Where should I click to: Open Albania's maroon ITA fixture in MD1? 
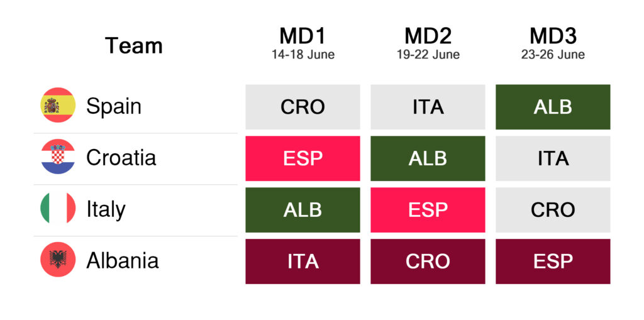303,262
